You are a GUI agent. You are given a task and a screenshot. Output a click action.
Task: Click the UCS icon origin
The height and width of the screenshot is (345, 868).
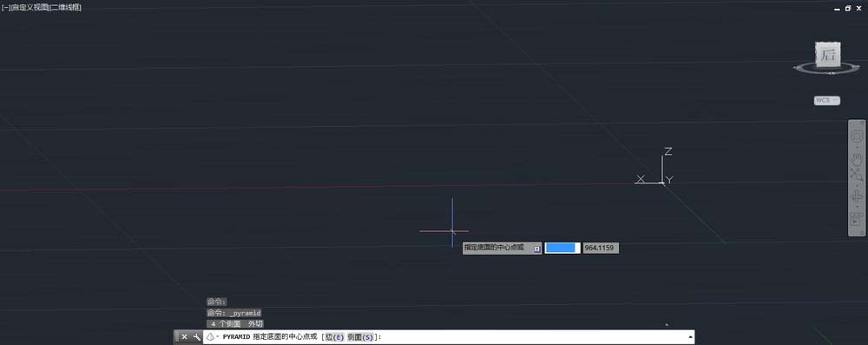(x=662, y=182)
